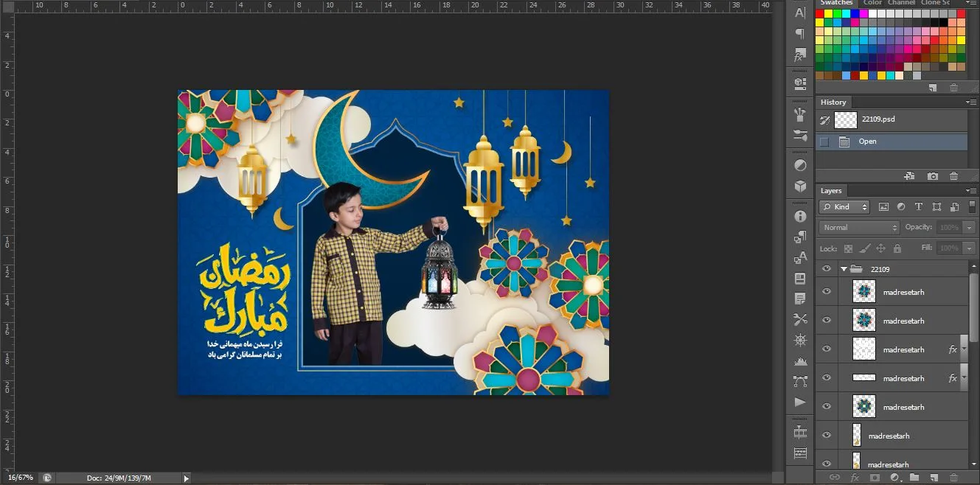Open the Character panel icon
Image resolution: width=980 pixels, height=485 pixels.
point(800,13)
